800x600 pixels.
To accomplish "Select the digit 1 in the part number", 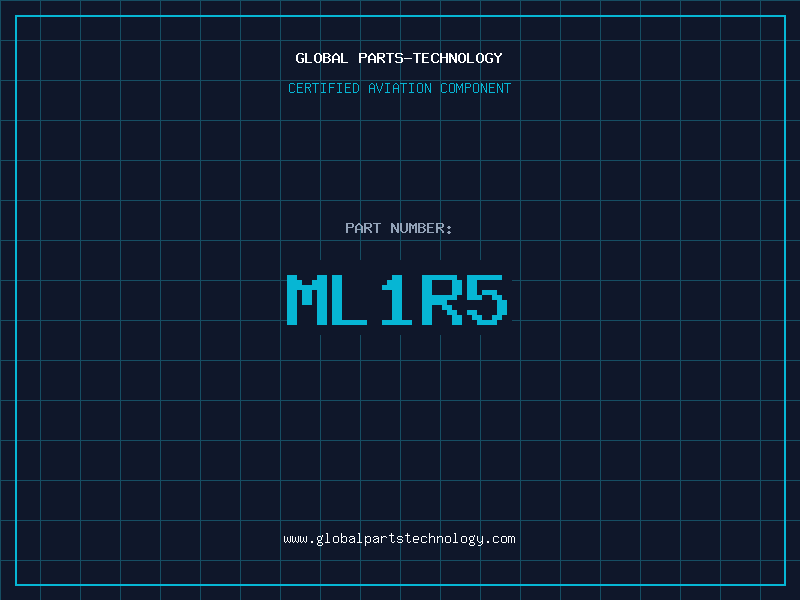I will click(397, 300).
